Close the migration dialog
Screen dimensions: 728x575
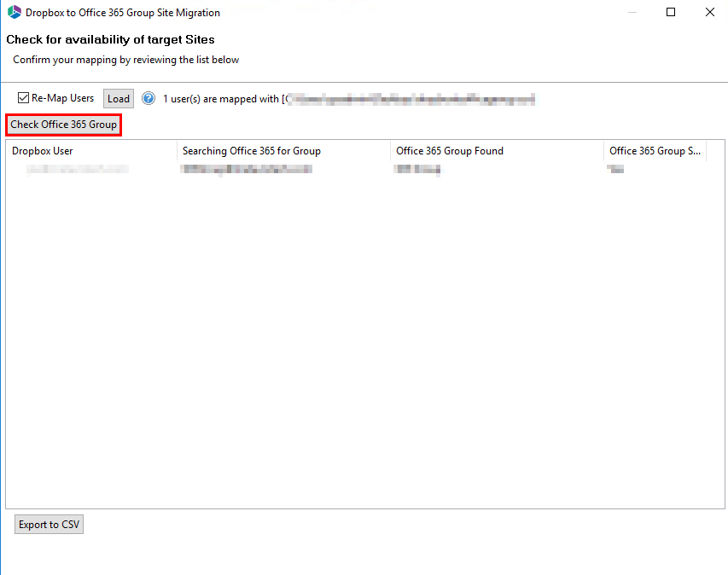coord(710,12)
